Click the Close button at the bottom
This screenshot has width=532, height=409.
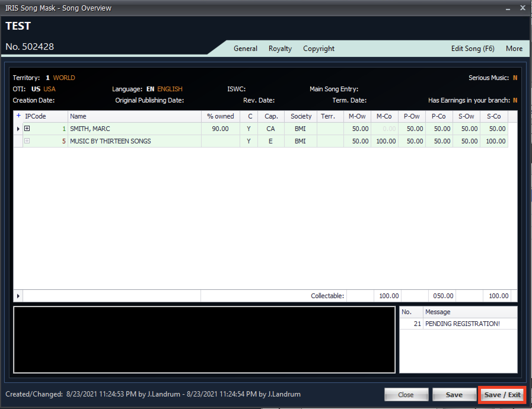click(x=406, y=395)
